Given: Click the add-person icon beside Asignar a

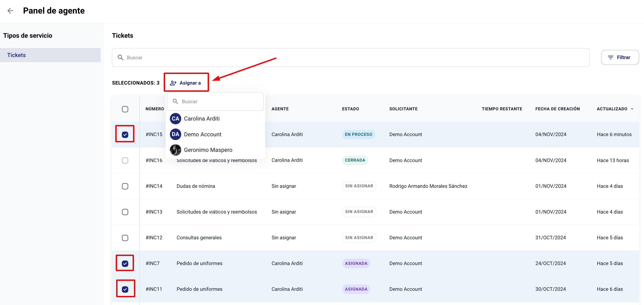Looking at the screenshot, I should (173, 83).
